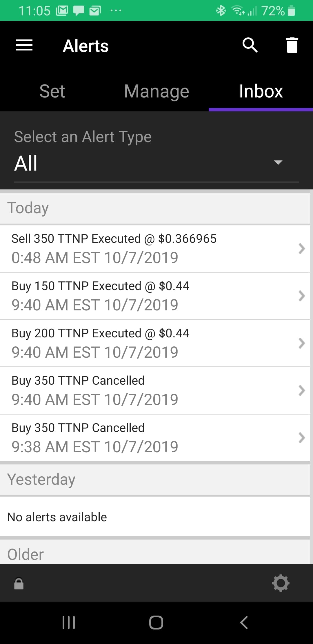The height and width of the screenshot is (644, 313).
Task: Switch to the Set tab
Action: (x=52, y=91)
